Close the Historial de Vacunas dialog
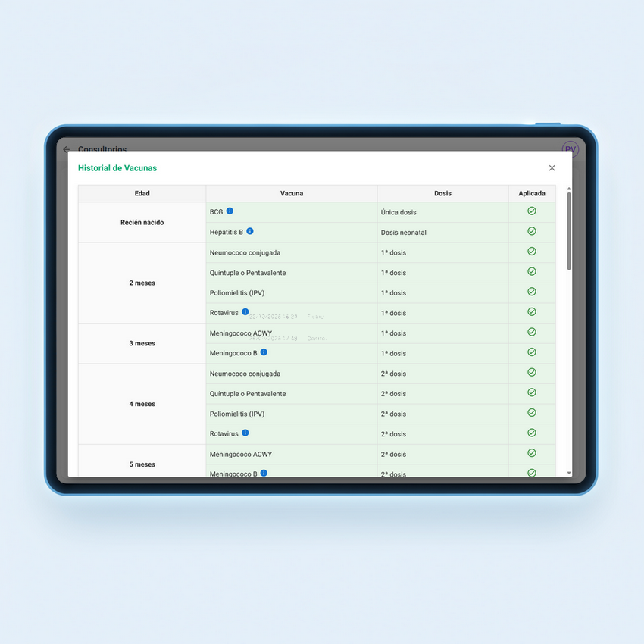This screenshot has height=644, width=644. point(552,167)
